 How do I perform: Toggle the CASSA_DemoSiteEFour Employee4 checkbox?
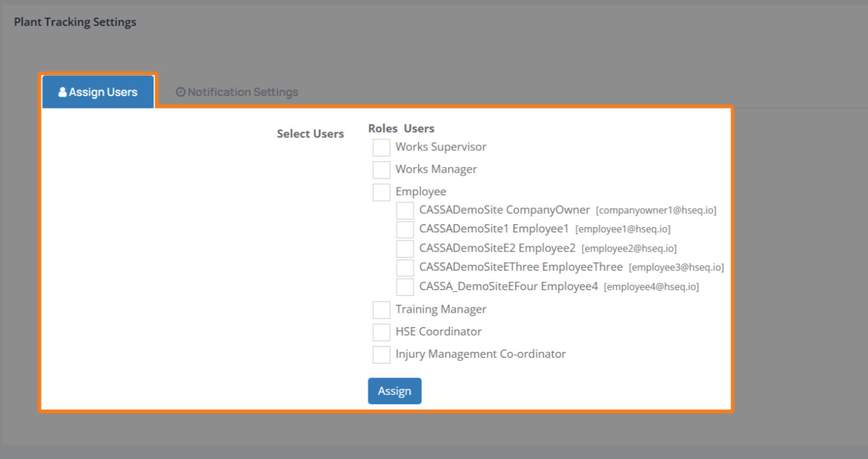pos(405,287)
